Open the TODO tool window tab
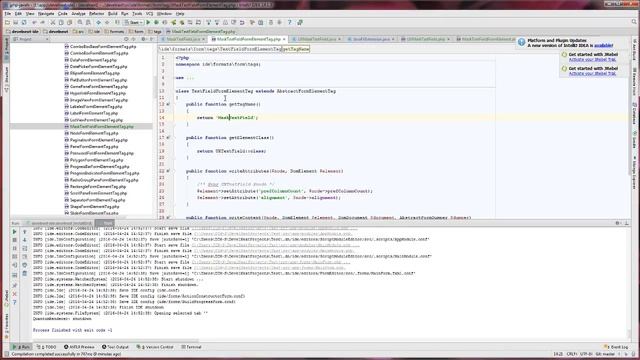The image size is (640, 360). click(47, 347)
